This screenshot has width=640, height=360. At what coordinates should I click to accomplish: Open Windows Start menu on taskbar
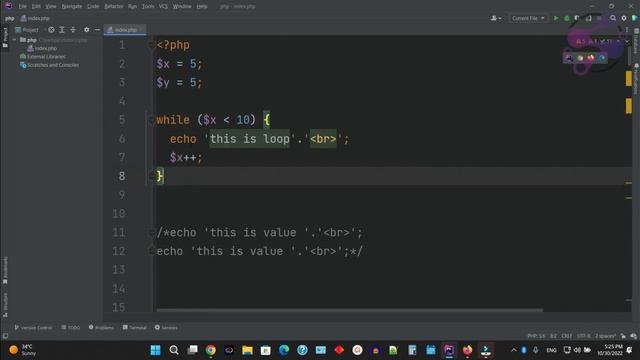156,350
